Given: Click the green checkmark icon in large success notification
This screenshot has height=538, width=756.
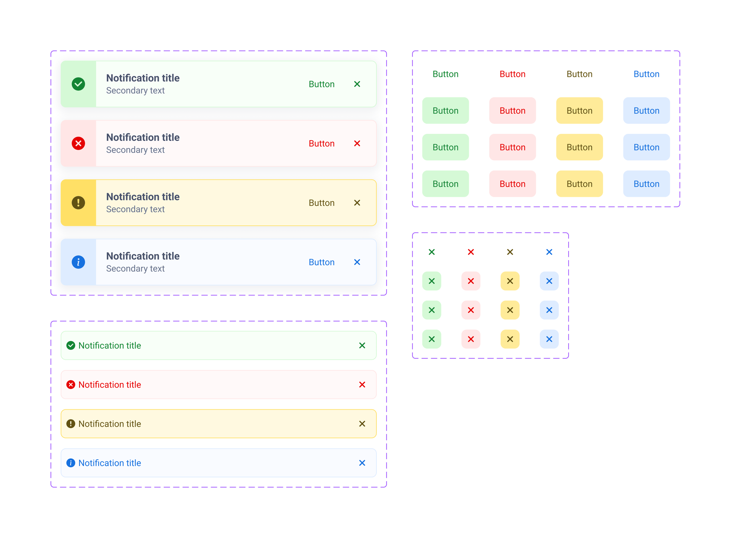Looking at the screenshot, I should (78, 84).
